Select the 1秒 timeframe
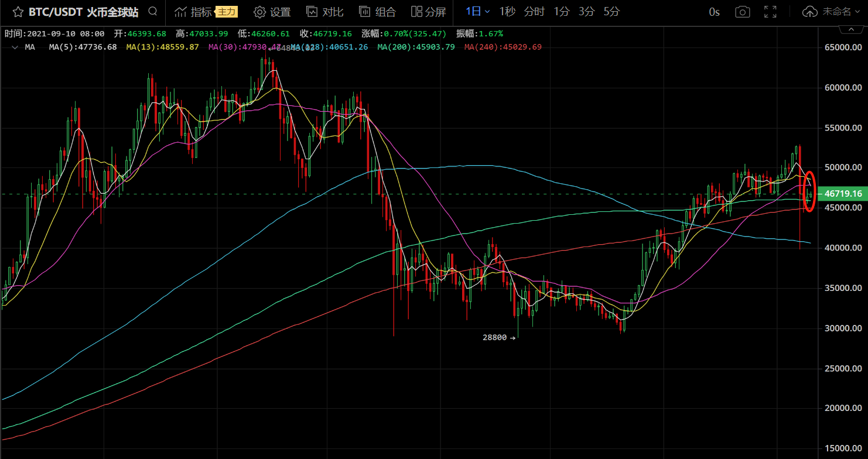Image resolution: width=868 pixels, height=459 pixels. point(508,11)
